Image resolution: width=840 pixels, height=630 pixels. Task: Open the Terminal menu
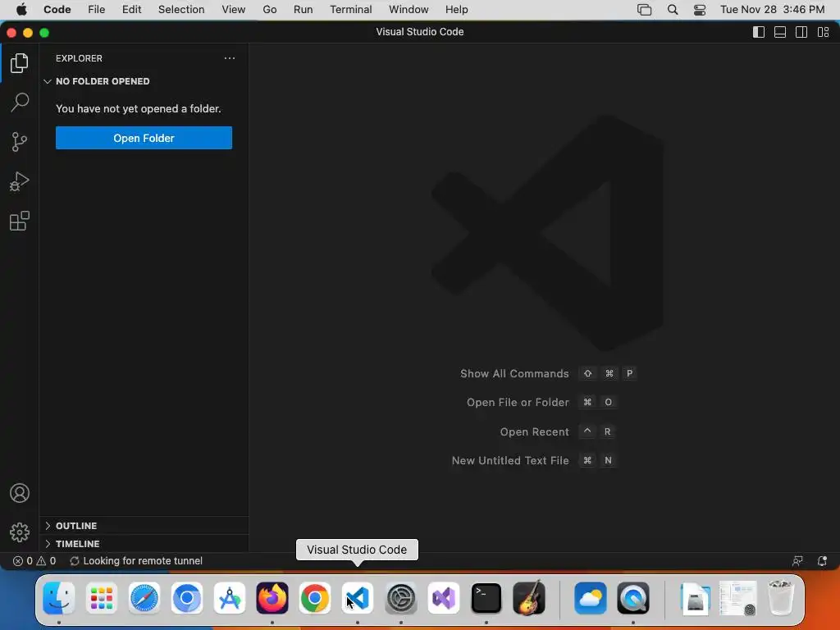[351, 10]
